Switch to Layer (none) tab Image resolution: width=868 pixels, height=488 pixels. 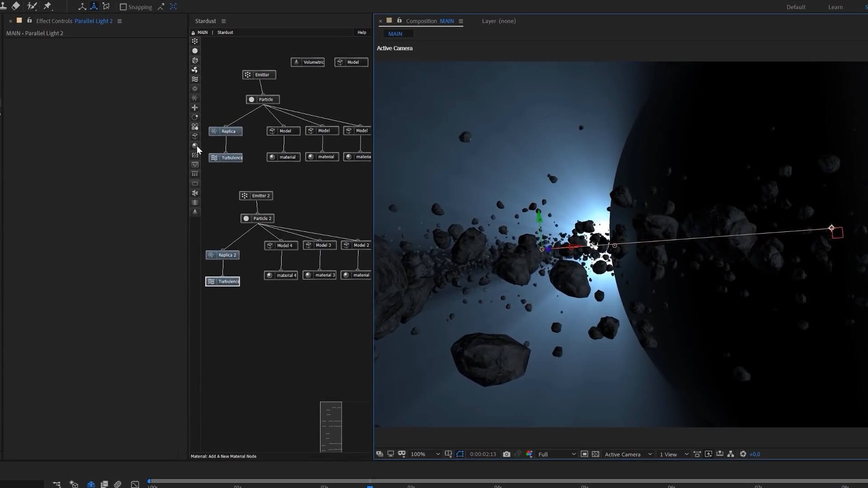499,21
